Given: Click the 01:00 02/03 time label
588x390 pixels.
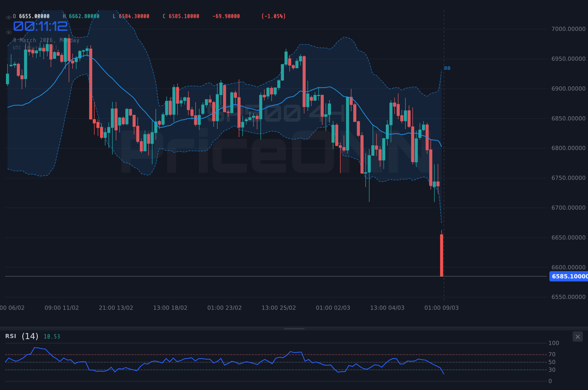Looking at the screenshot, I should (x=333, y=308).
